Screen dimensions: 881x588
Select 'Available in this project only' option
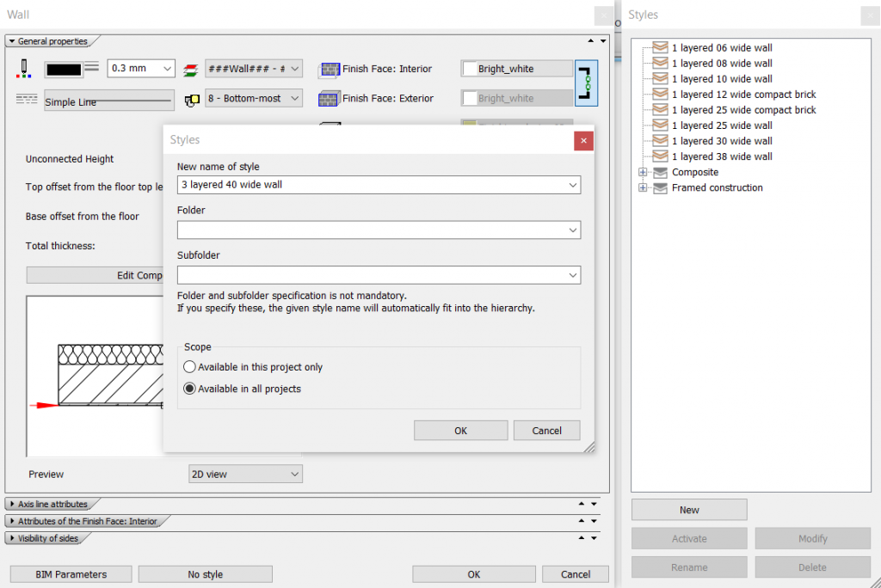190,367
